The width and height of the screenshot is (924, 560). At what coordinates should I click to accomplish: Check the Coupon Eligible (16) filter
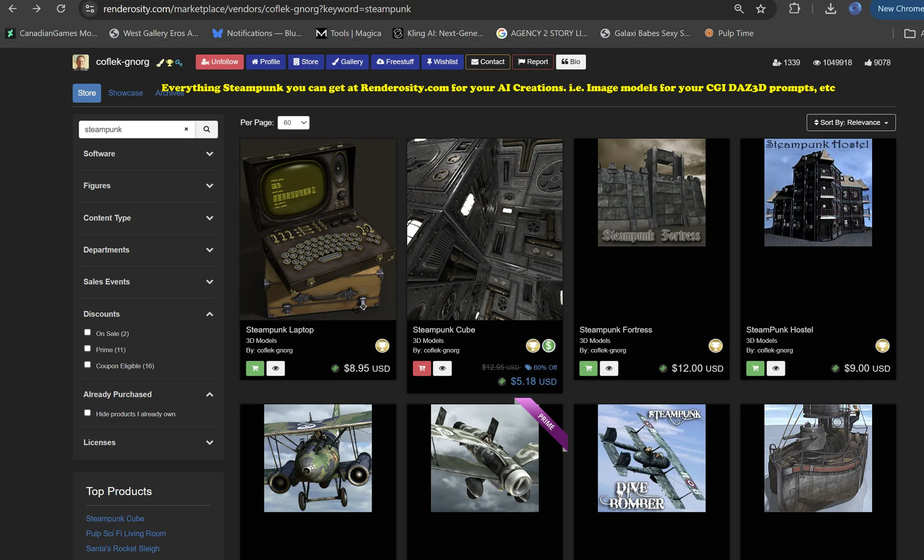(x=87, y=365)
